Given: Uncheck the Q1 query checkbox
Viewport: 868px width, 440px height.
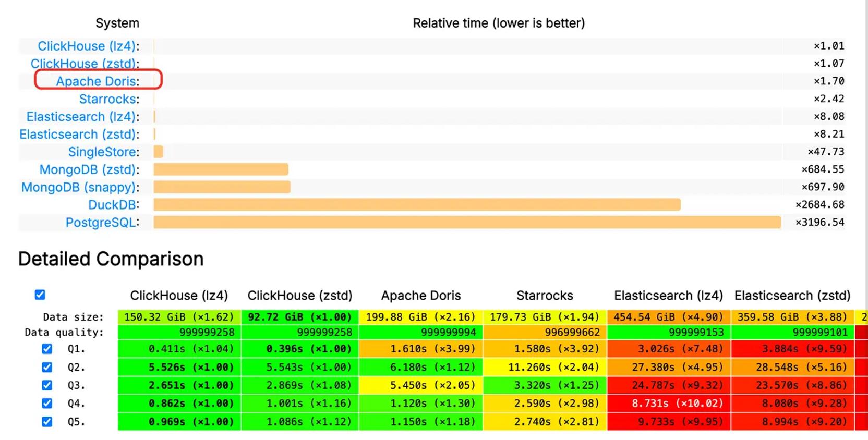Looking at the screenshot, I should click(x=47, y=349).
